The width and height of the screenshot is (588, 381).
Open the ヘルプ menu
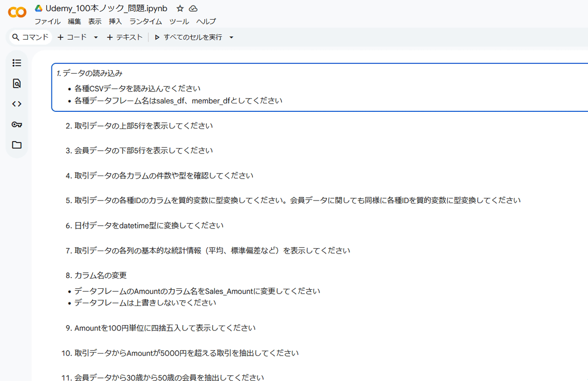pyautogui.click(x=206, y=22)
